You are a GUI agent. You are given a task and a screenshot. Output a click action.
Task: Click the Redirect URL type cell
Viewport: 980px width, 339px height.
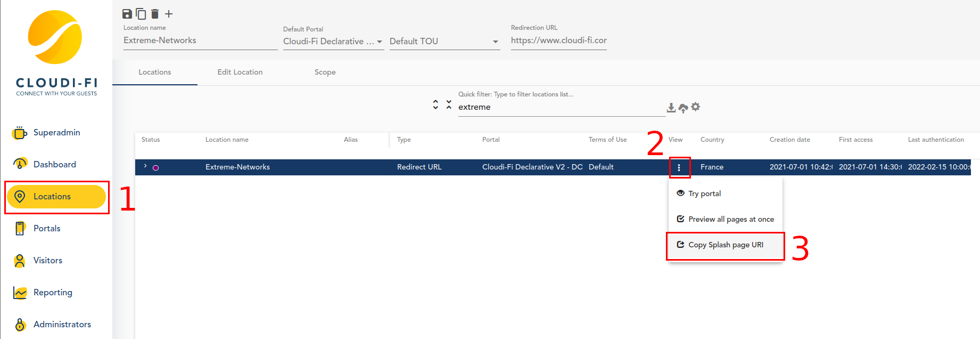click(x=419, y=167)
